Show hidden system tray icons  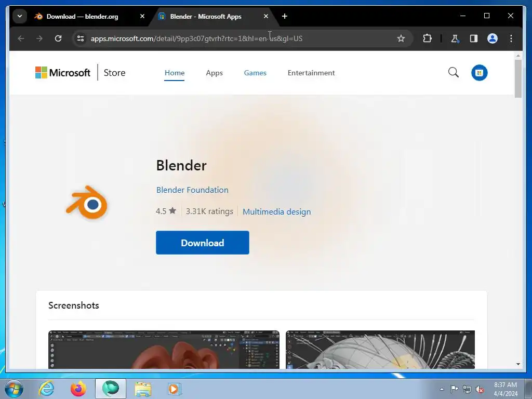click(442, 389)
